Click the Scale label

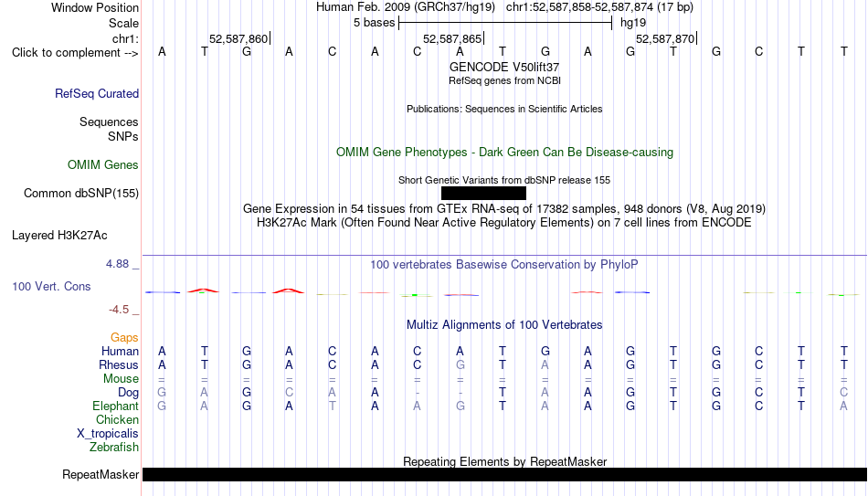point(123,23)
